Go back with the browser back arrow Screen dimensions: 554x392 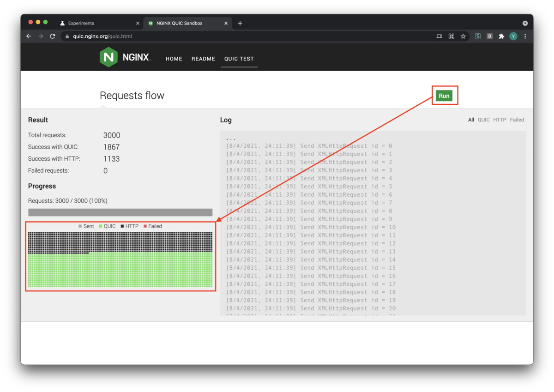[29, 36]
